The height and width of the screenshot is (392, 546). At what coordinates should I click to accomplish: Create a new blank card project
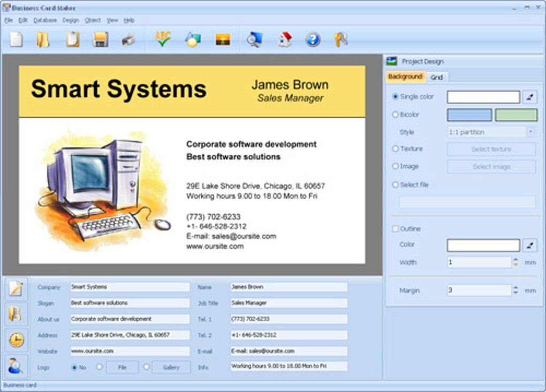(17, 40)
